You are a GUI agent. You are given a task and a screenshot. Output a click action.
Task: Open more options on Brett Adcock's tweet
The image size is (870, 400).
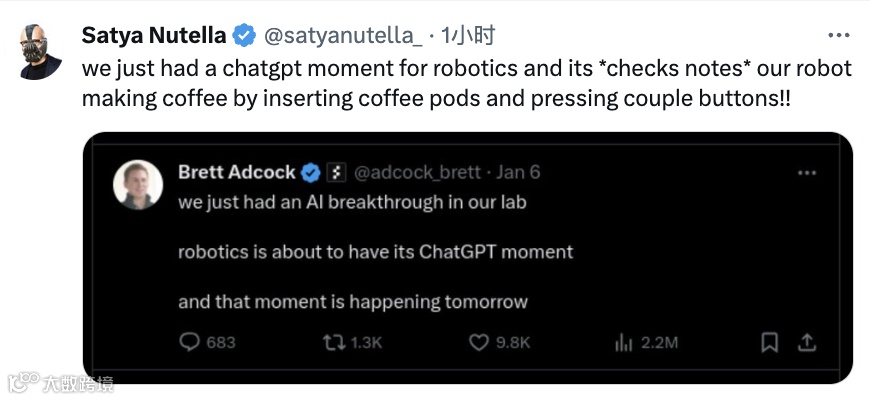(807, 173)
